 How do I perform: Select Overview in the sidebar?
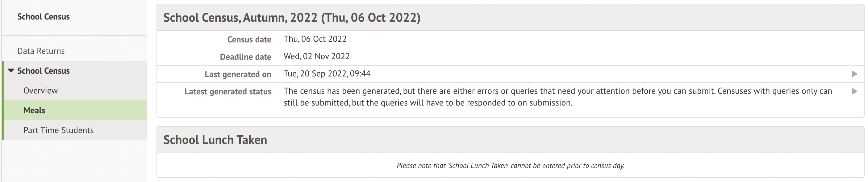pyautogui.click(x=40, y=90)
